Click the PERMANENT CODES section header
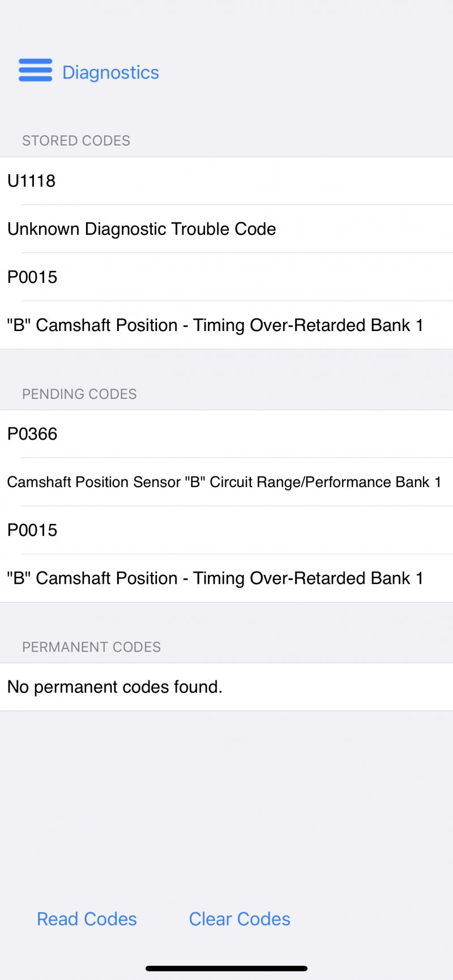The height and width of the screenshot is (980, 453). tap(91, 647)
